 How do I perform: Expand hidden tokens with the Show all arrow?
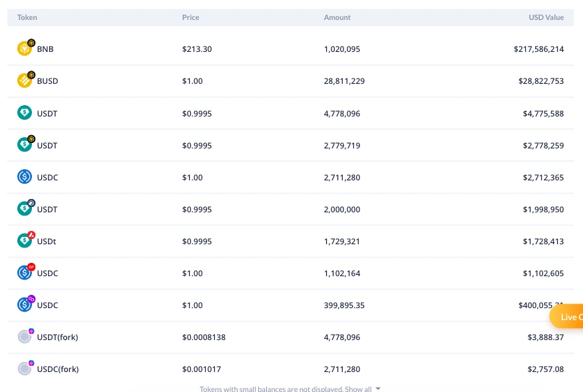[x=378, y=389]
